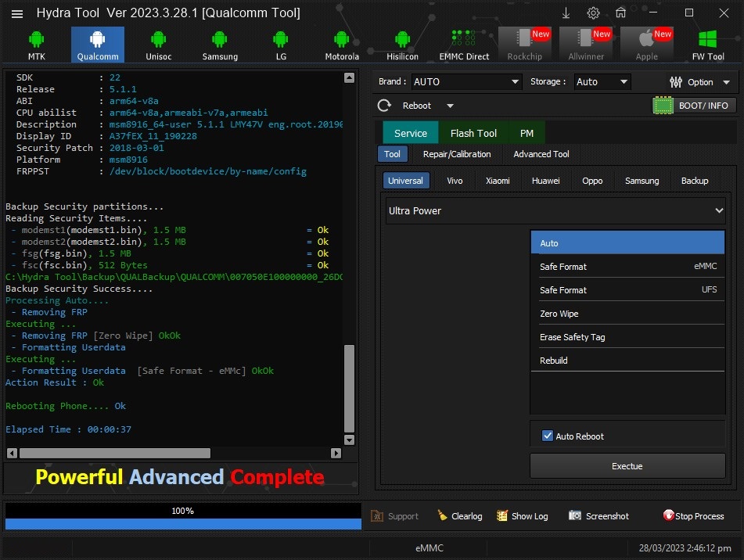Viewport: 744px width, 560px height.
Task: Click the BOOT/INFO chip icon
Action: click(663, 106)
